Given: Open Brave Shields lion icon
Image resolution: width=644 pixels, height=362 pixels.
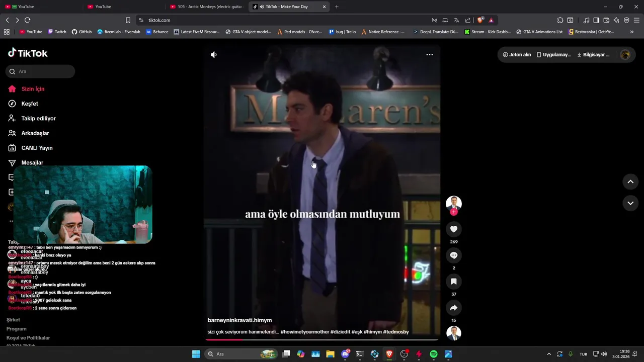Looking at the screenshot, I should [480, 20].
